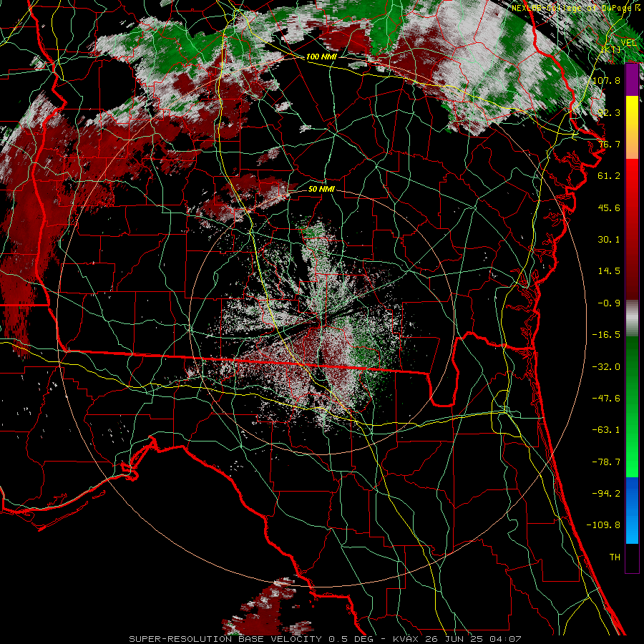Click the 107.8 value on velocity scale

coord(606,80)
